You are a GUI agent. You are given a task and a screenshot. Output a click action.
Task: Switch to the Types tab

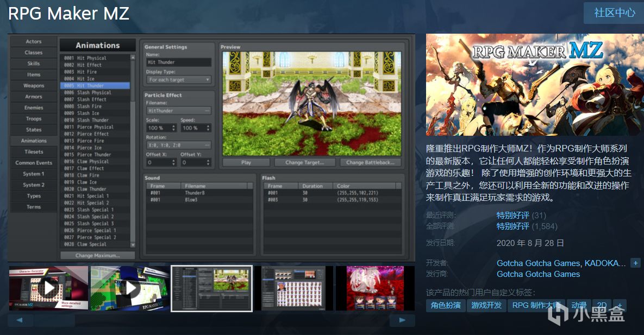(34, 196)
